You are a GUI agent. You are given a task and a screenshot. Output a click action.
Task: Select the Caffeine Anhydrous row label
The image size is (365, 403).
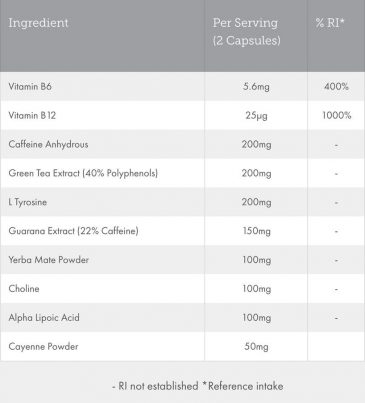[48, 144]
